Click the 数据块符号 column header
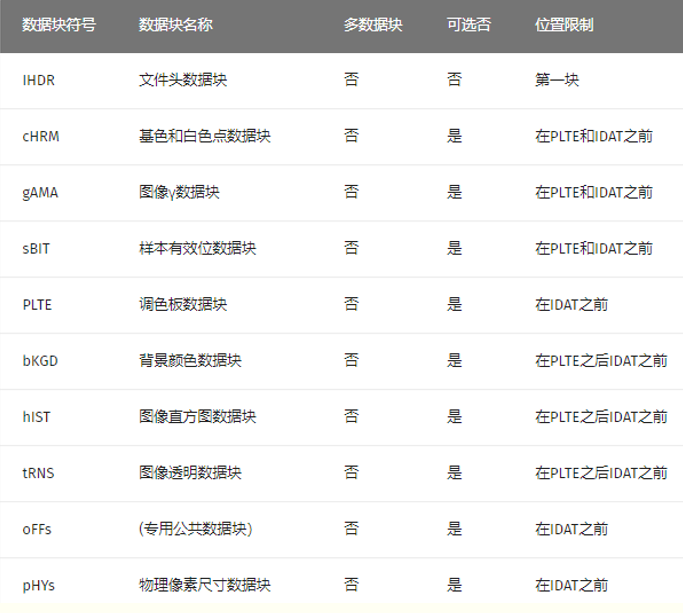The width and height of the screenshot is (683, 613). point(59,25)
